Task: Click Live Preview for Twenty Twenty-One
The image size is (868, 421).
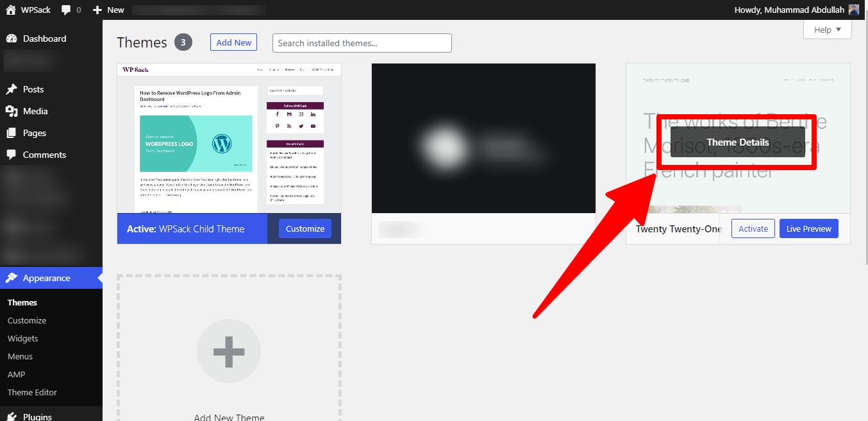Action: pos(809,228)
